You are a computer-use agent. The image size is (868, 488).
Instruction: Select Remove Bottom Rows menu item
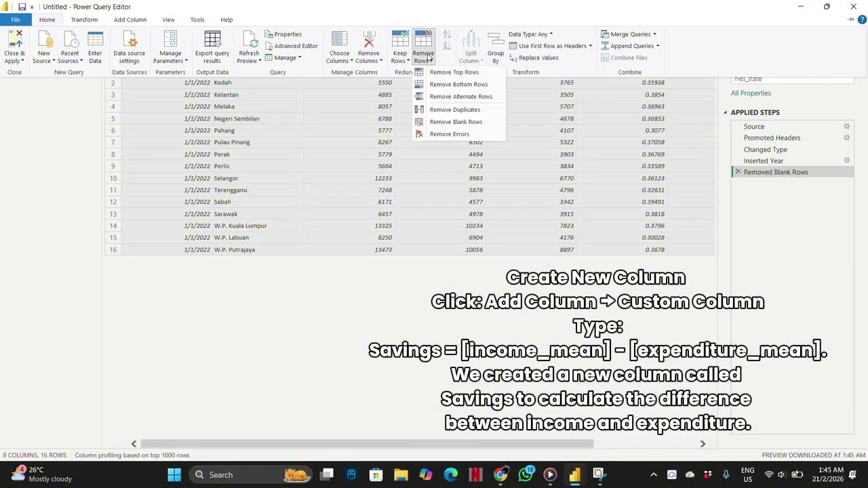[x=459, y=84]
